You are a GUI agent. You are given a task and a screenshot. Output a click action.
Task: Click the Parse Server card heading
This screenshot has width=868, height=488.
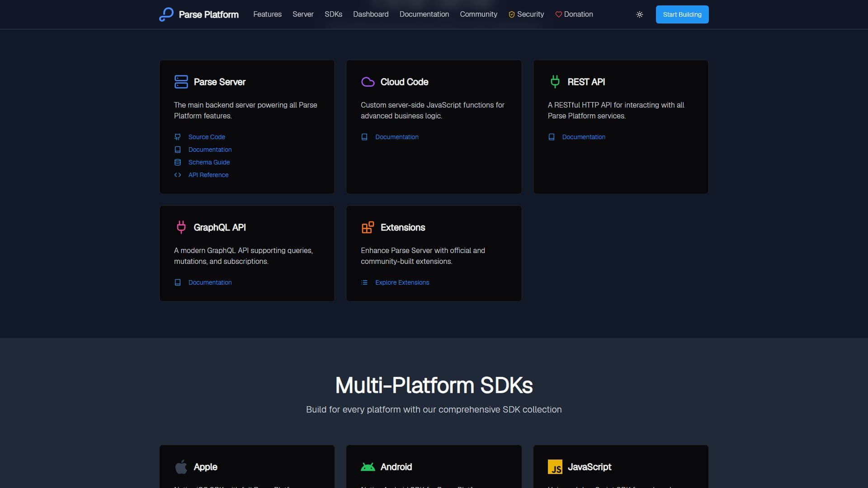point(219,82)
